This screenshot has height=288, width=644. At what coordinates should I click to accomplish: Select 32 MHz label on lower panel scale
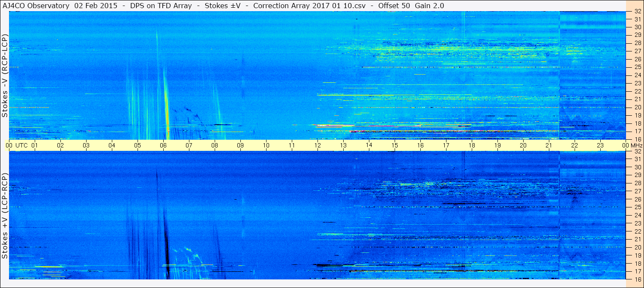[637, 151]
